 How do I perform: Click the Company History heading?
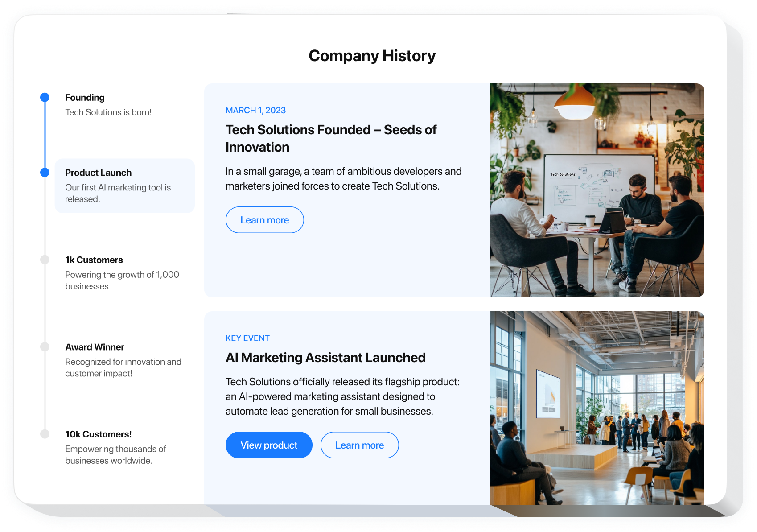[x=372, y=56]
